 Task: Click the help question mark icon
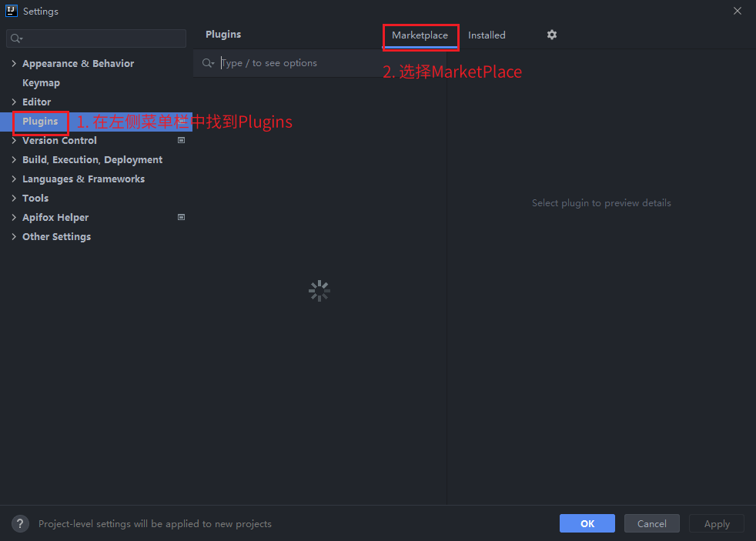click(x=21, y=523)
